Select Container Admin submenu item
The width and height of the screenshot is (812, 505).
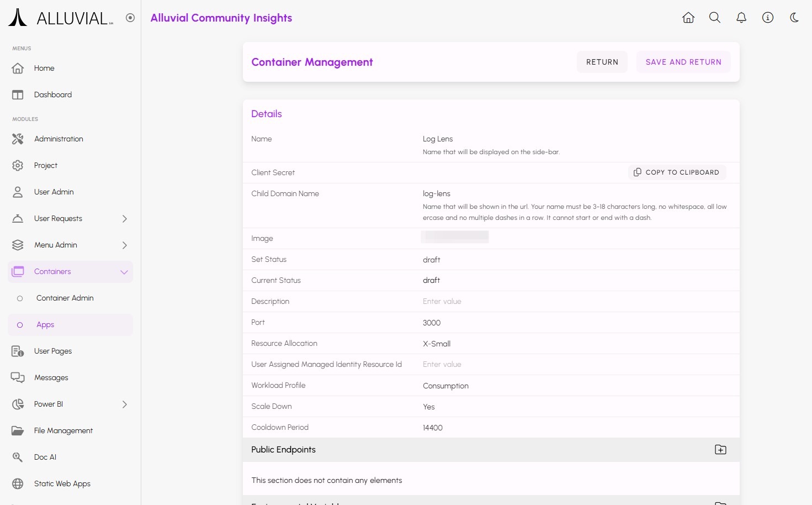tap(71, 298)
